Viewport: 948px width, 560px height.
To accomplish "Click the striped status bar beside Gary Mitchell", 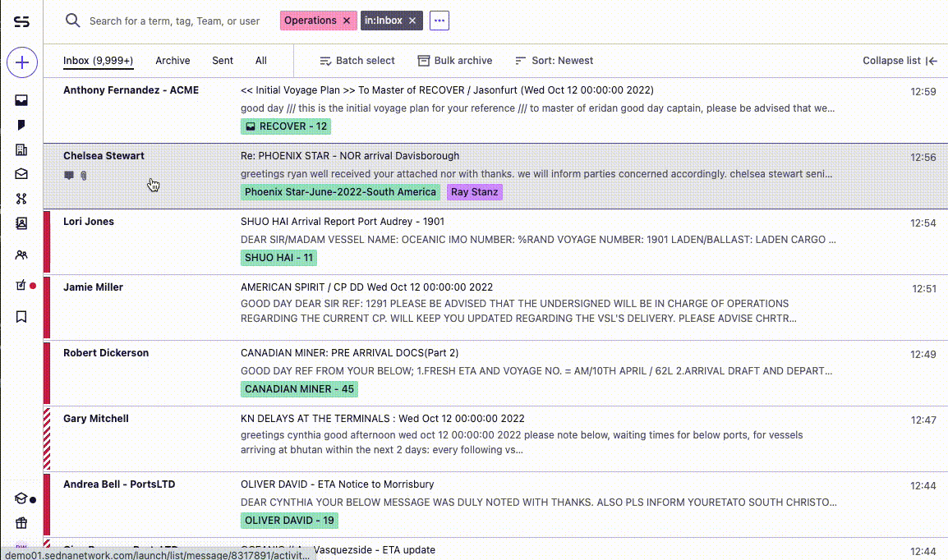I will coord(47,439).
